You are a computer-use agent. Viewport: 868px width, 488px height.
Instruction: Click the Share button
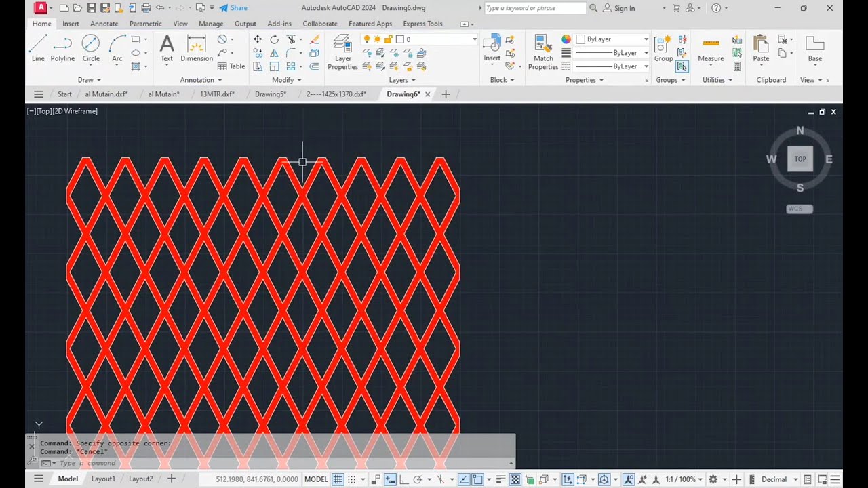click(x=233, y=8)
